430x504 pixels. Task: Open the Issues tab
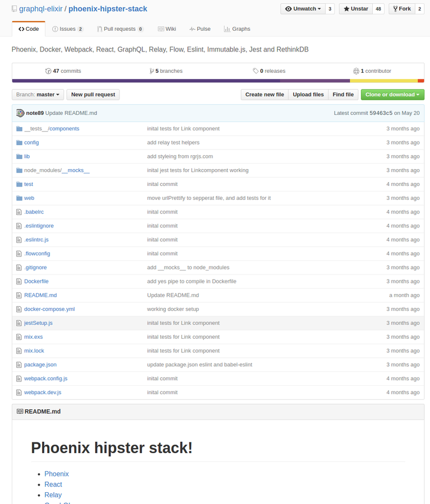(x=68, y=29)
